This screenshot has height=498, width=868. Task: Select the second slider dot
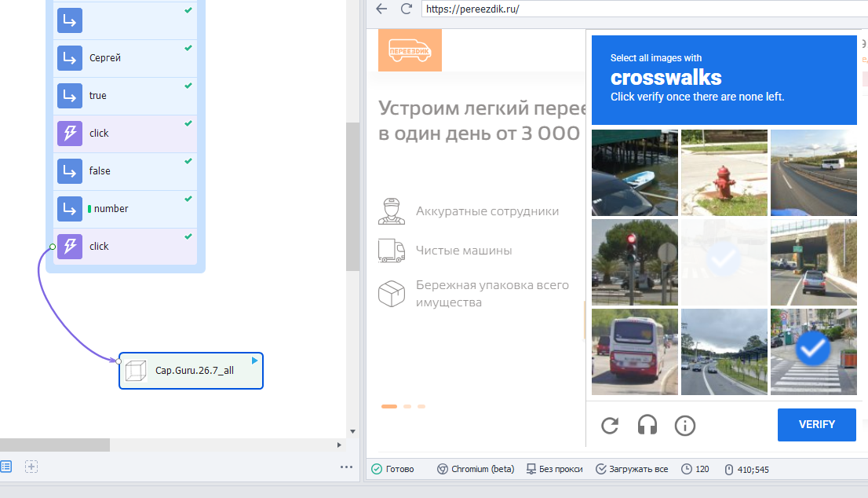coord(407,407)
